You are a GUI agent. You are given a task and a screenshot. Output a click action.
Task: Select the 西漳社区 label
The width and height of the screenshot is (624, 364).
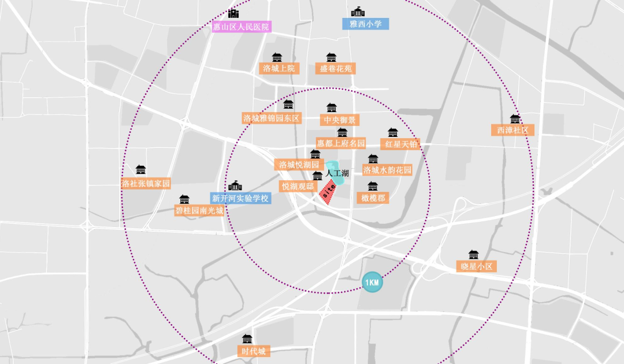coord(512,130)
